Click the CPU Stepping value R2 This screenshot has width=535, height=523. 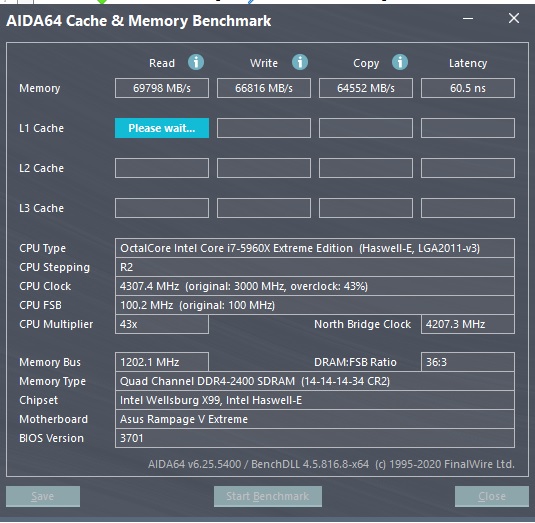315,267
